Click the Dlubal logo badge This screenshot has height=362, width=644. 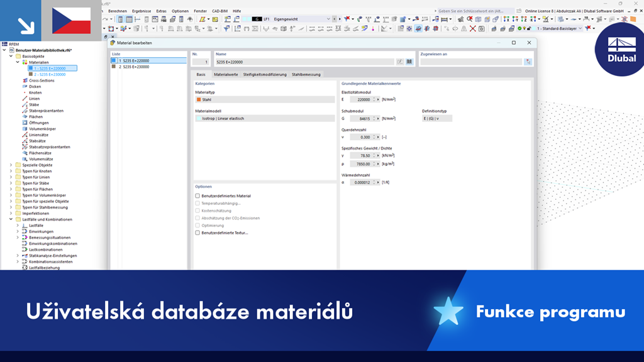point(620,50)
